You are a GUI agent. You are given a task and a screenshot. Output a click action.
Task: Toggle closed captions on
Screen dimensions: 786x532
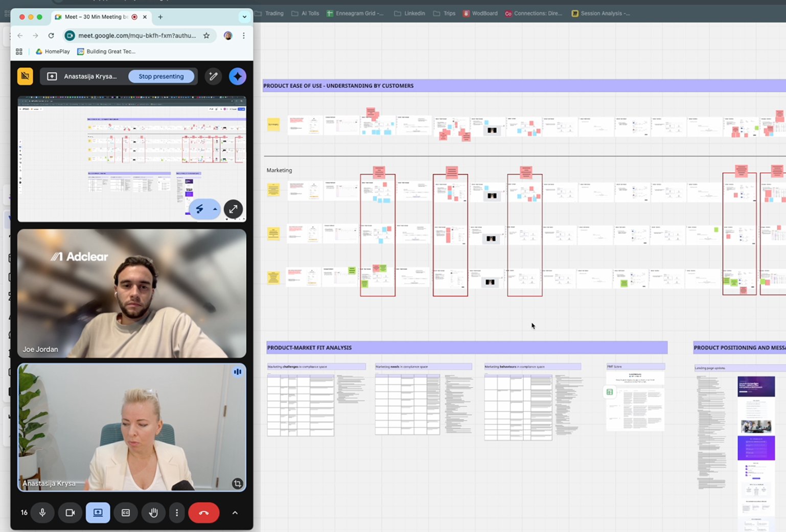[126, 513]
